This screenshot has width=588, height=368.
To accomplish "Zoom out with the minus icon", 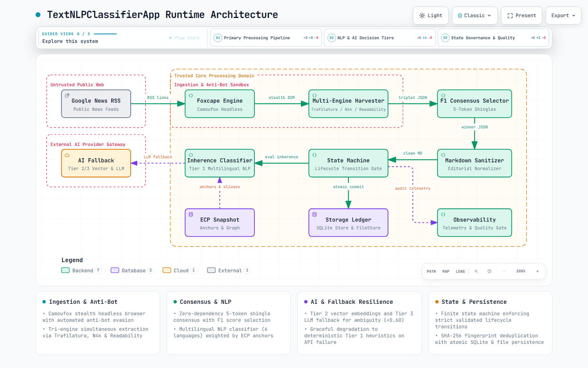I will coord(504,272).
